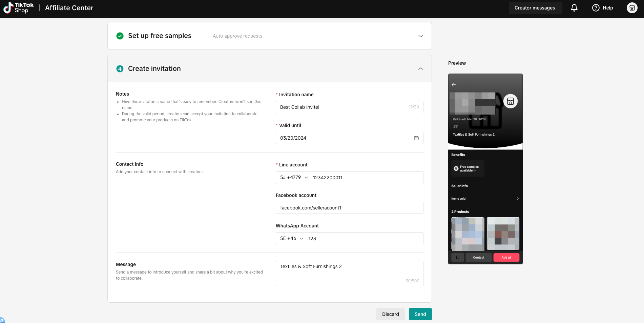Image resolution: width=644 pixels, height=323 pixels.
Task: Click the Affiliate Center title
Action: [69, 8]
